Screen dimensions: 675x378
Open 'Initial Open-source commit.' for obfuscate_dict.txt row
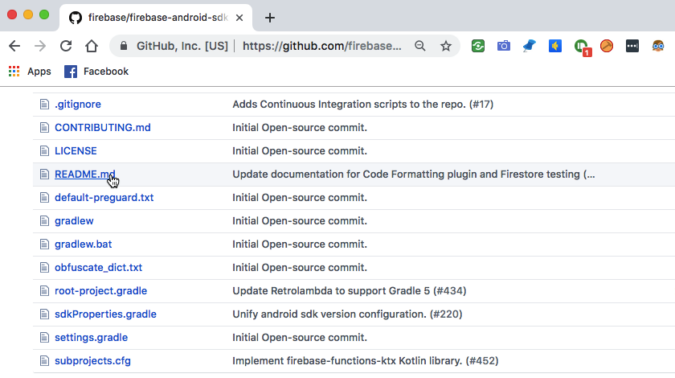point(300,267)
